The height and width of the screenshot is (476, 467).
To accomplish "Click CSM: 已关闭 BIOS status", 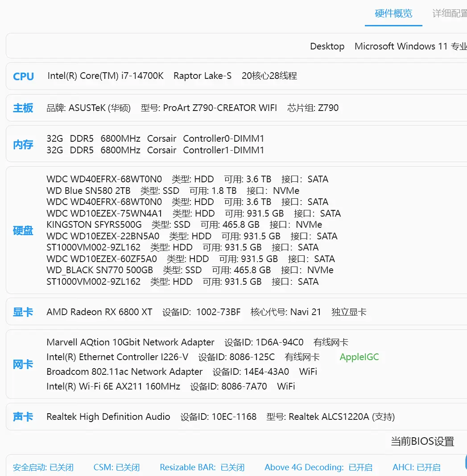I will [117, 467].
